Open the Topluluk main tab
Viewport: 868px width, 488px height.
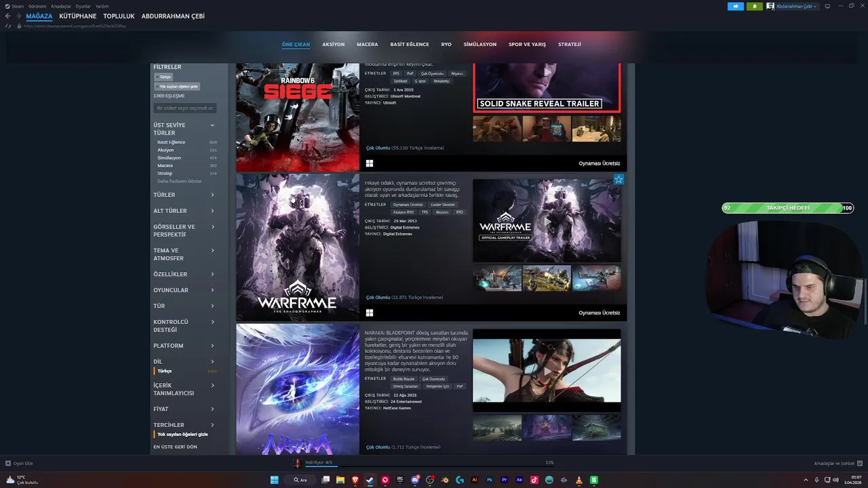(119, 16)
